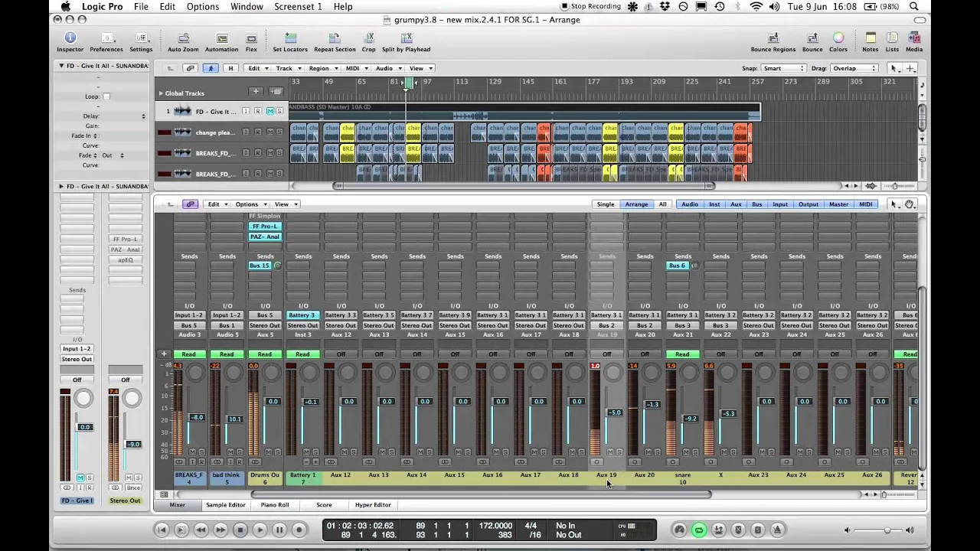Open the mixer Options dropdown menu
The image size is (980, 551).
[250, 204]
